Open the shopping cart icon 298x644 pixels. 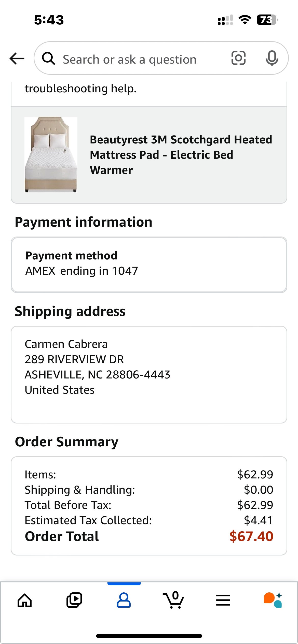[173, 600]
